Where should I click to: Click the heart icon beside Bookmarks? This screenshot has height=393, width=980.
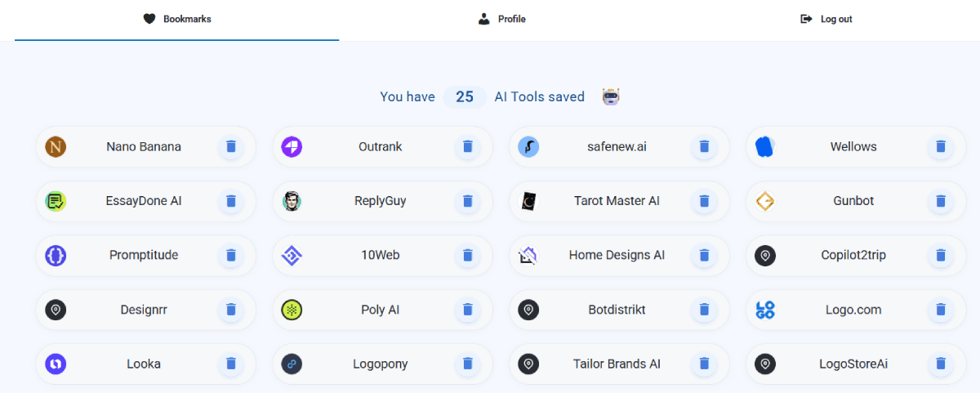pyautogui.click(x=149, y=20)
